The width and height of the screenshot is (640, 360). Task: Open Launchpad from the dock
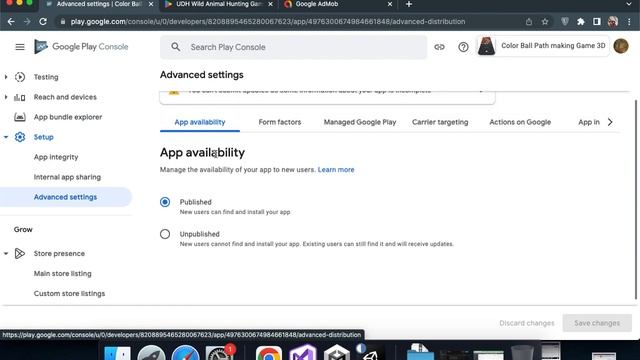click(151, 353)
